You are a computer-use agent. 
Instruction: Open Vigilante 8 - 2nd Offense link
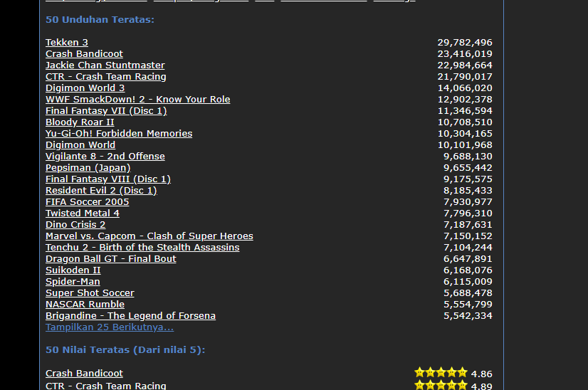point(105,156)
